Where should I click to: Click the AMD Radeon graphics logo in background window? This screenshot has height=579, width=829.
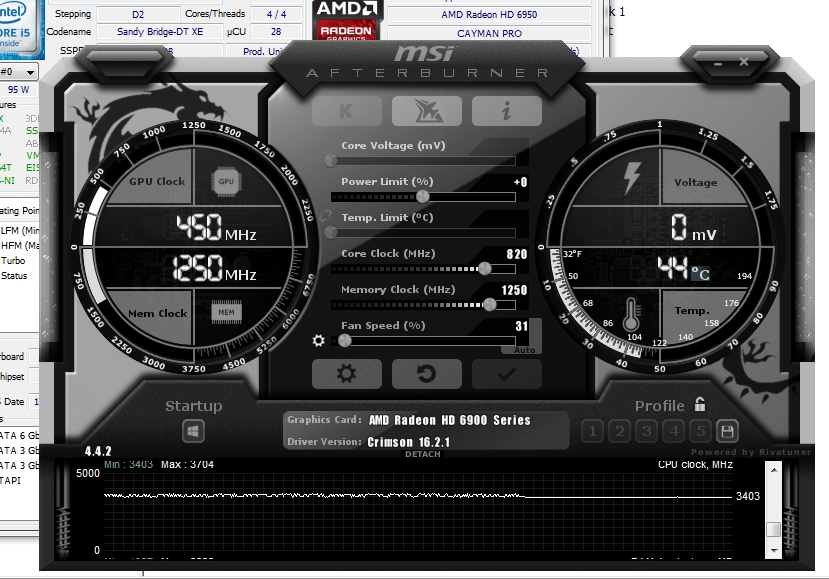[346, 20]
